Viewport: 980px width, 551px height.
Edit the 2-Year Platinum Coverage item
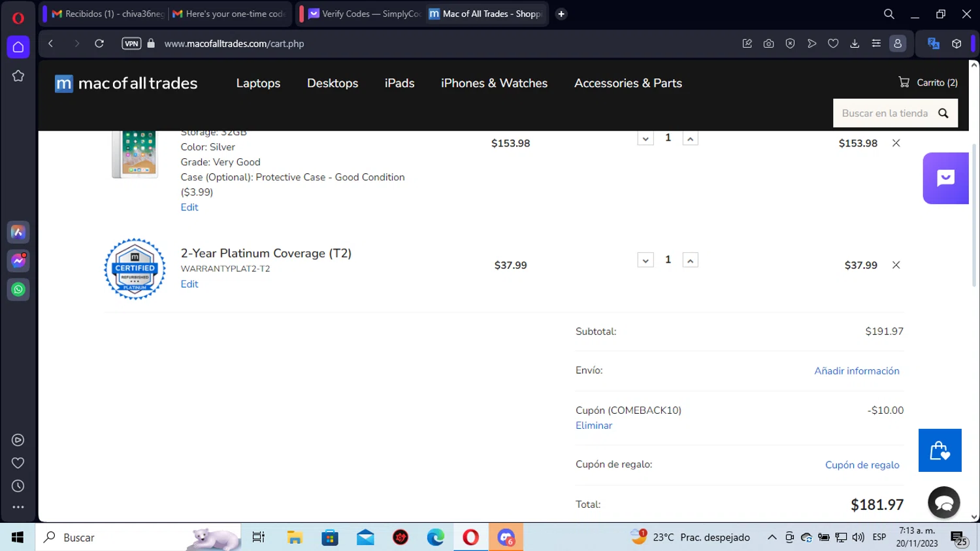tap(189, 284)
